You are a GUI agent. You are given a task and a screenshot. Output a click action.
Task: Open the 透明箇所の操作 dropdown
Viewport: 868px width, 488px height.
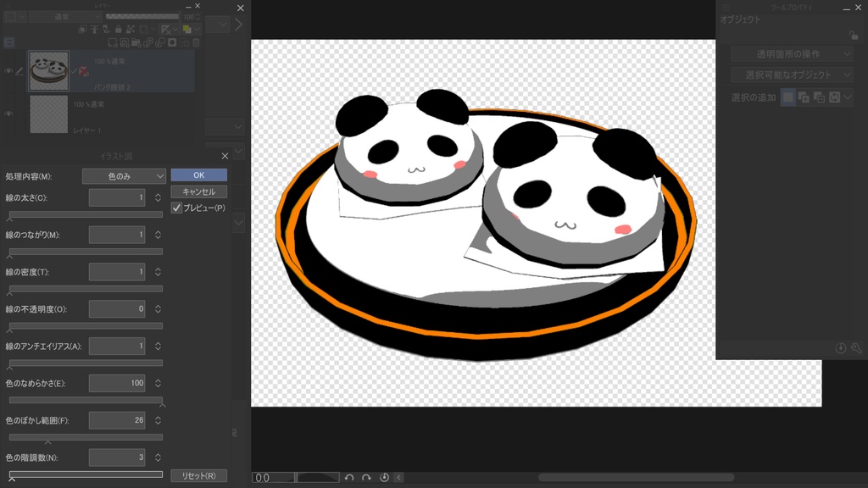(x=792, y=54)
